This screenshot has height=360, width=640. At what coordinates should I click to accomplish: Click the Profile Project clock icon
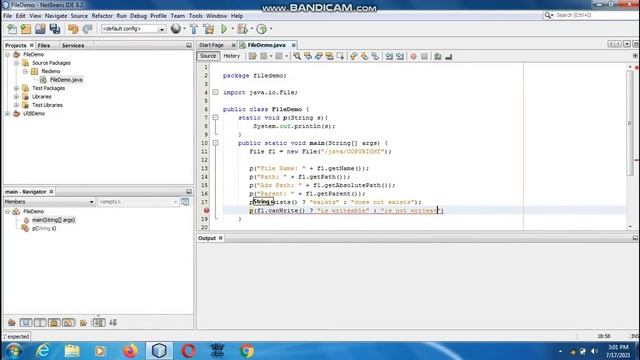[x=262, y=29]
